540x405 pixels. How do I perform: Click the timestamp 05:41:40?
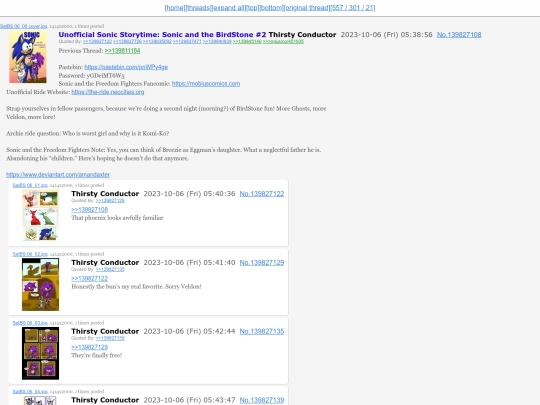click(x=219, y=263)
